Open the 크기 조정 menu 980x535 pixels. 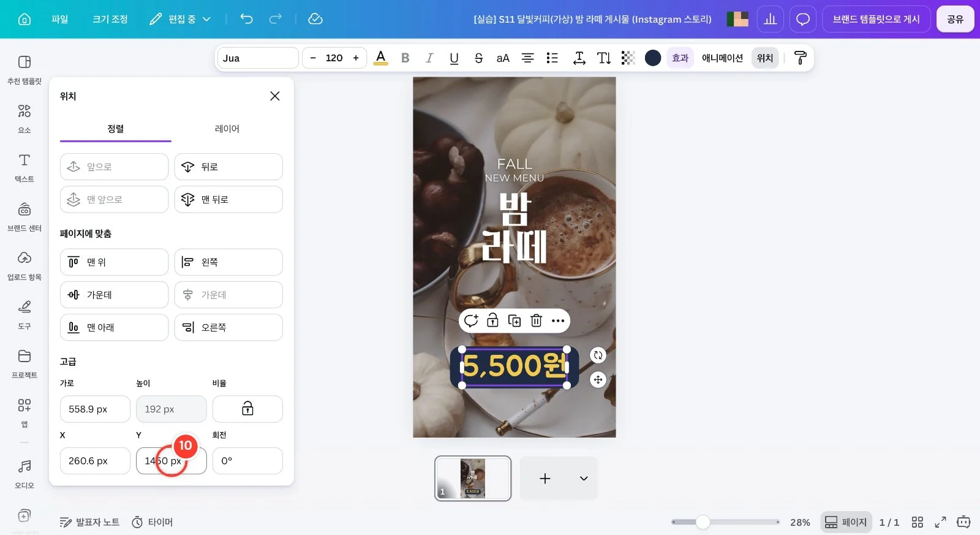(x=110, y=19)
